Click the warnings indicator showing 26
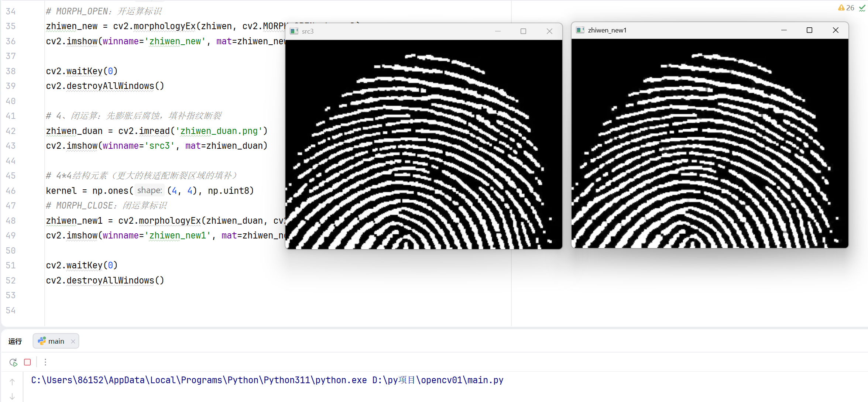 [846, 8]
